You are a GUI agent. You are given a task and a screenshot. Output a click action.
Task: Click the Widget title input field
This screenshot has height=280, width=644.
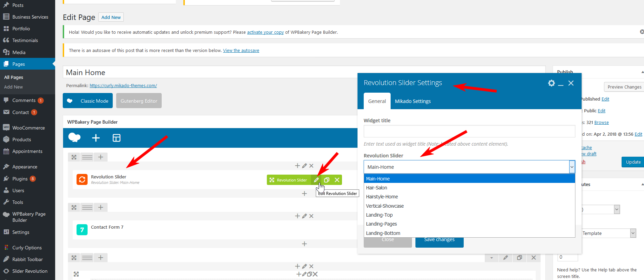pyautogui.click(x=469, y=131)
